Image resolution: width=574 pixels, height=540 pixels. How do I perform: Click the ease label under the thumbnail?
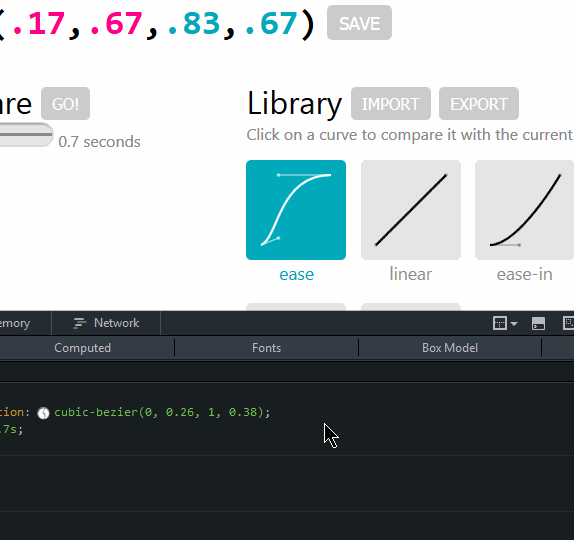click(297, 274)
